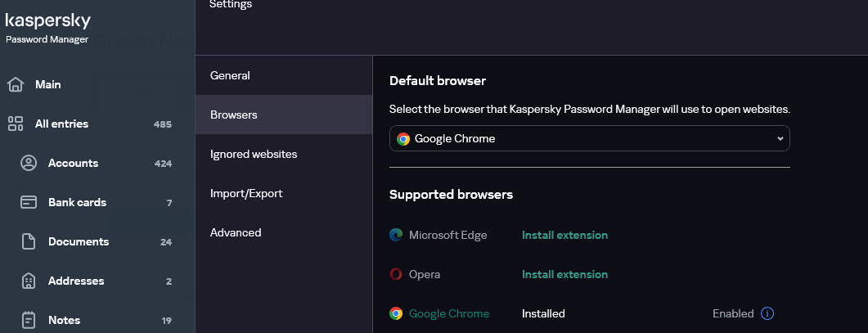The width and height of the screenshot is (868, 333).
Task: Click the Opera browser icon
Action: pyautogui.click(x=396, y=274)
